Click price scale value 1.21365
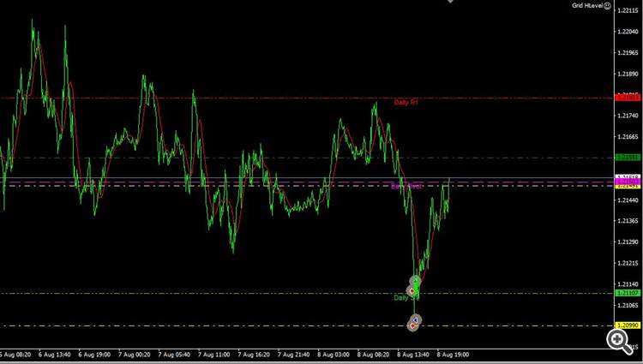This screenshot has width=643, height=364. tap(628, 221)
